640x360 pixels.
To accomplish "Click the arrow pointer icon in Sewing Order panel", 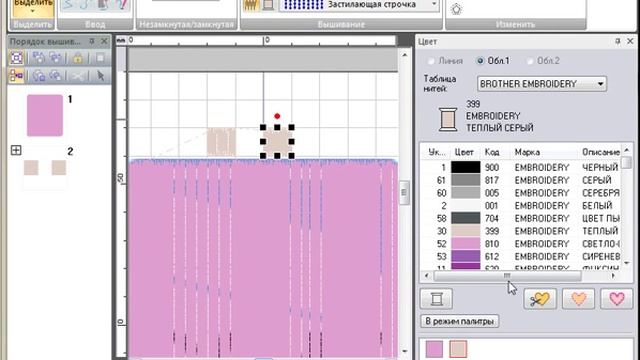I will coord(100,76).
